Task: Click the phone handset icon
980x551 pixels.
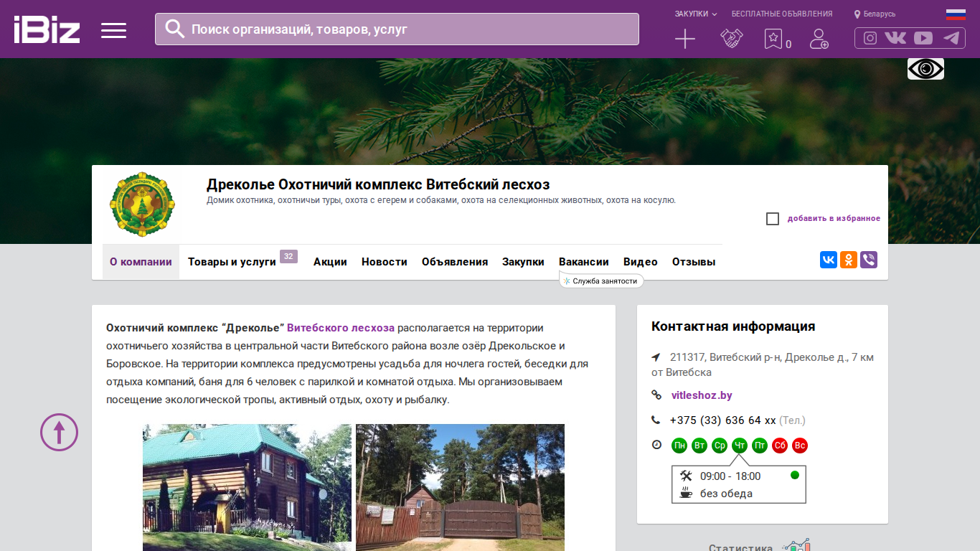Action: click(656, 420)
